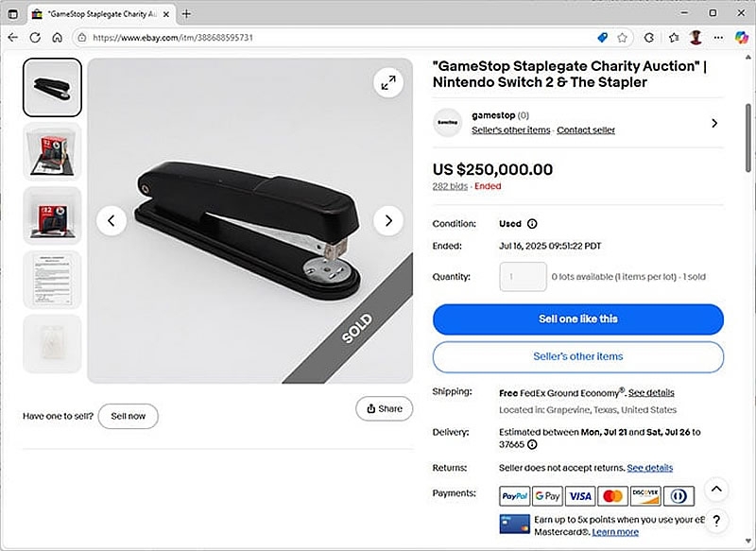Show the next product image
The image size is (756, 551).
pos(388,220)
